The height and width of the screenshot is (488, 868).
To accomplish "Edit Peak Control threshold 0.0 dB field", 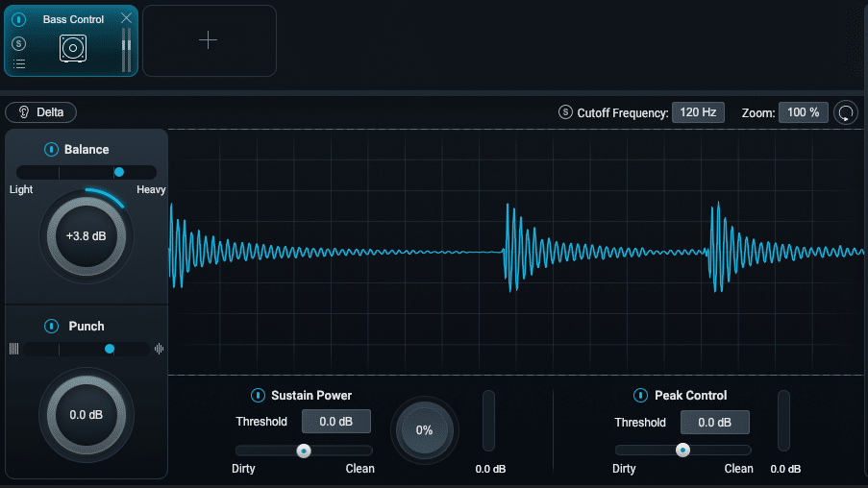I will (714, 422).
